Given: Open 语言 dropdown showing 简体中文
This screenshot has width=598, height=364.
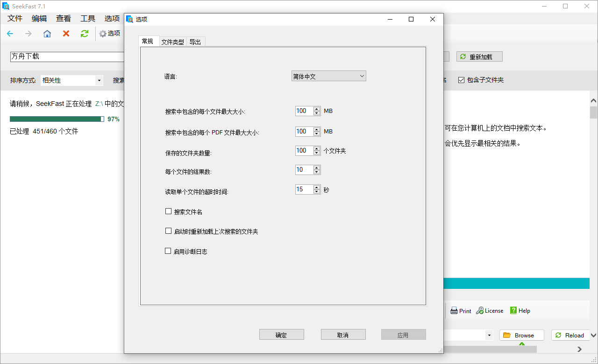Looking at the screenshot, I should [x=329, y=76].
